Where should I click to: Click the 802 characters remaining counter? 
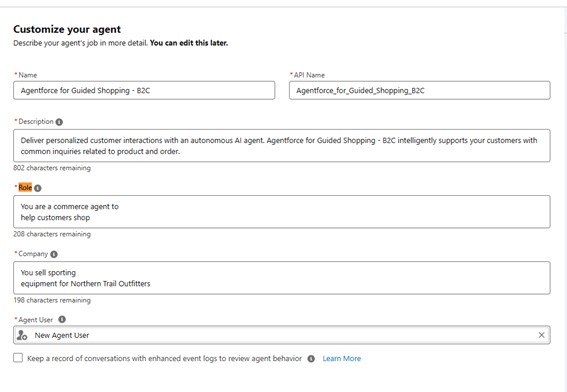[52, 168]
